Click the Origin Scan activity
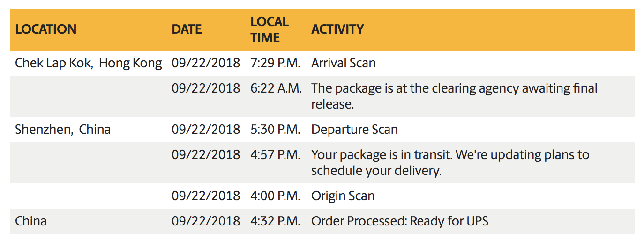Screen dimensions: 644x247 point(343,196)
